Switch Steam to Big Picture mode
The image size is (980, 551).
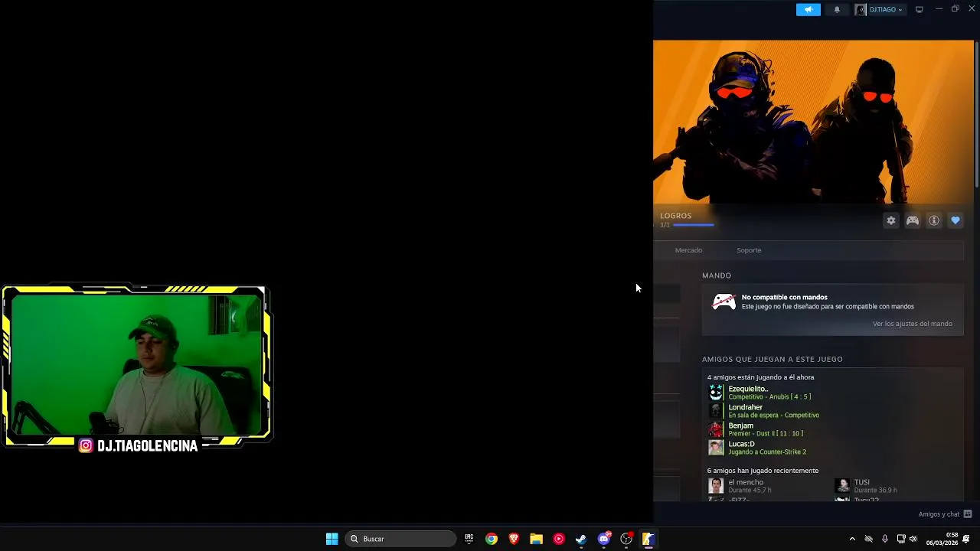pos(920,10)
